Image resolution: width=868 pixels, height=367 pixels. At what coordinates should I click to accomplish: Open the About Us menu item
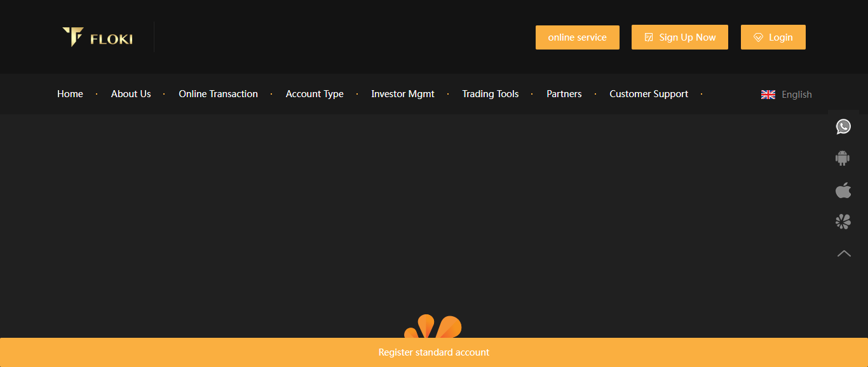(x=131, y=94)
